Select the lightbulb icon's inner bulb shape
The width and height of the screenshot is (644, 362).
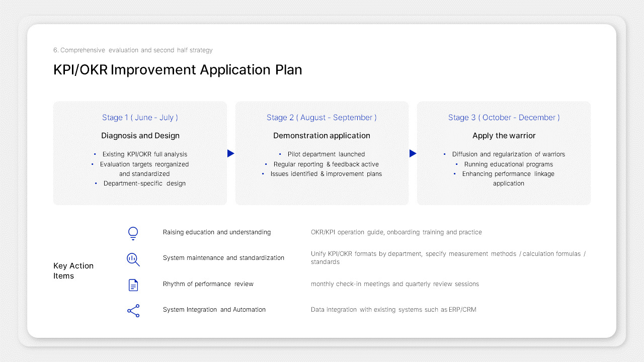(133, 231)
